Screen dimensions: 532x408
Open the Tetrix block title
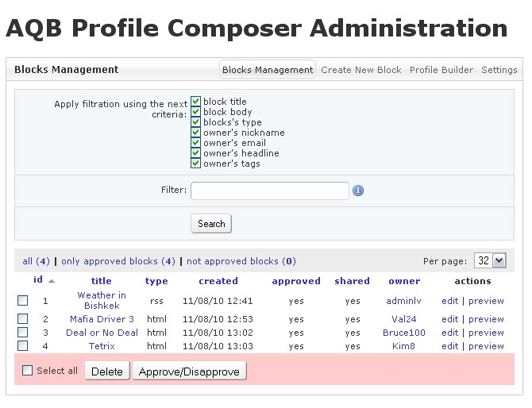point(102,346)
